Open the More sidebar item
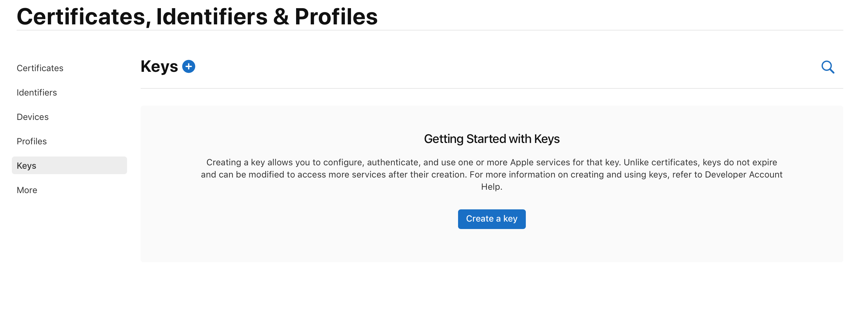 tap(27, 190)
